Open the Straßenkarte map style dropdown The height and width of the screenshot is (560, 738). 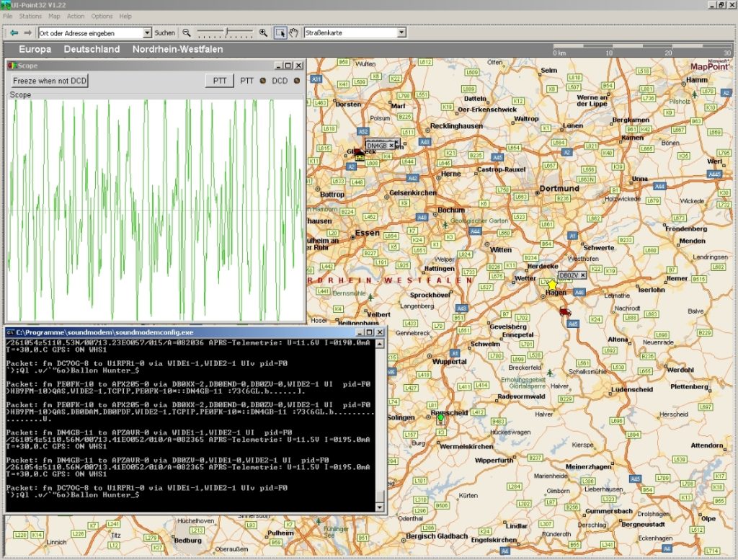click(401, 32)
